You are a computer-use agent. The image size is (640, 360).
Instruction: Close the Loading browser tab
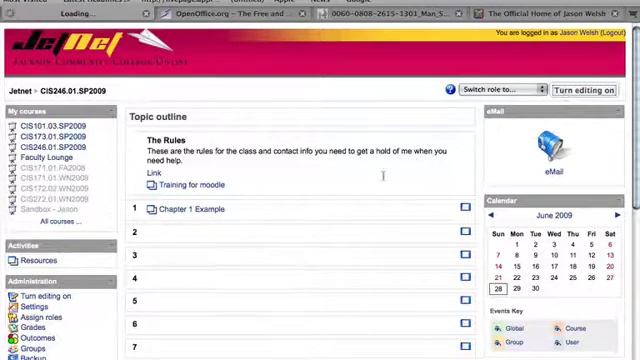pyautogui.click(x=146, y=13)
